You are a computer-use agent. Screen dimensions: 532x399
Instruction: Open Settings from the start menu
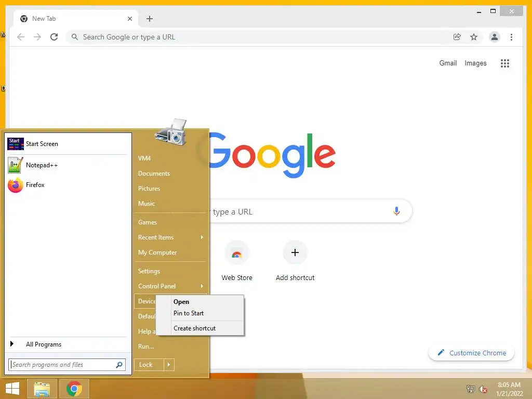point(170,271)
